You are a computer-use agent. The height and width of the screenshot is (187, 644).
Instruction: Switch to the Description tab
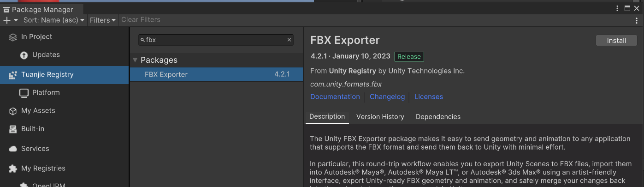(x=327, y=117)
